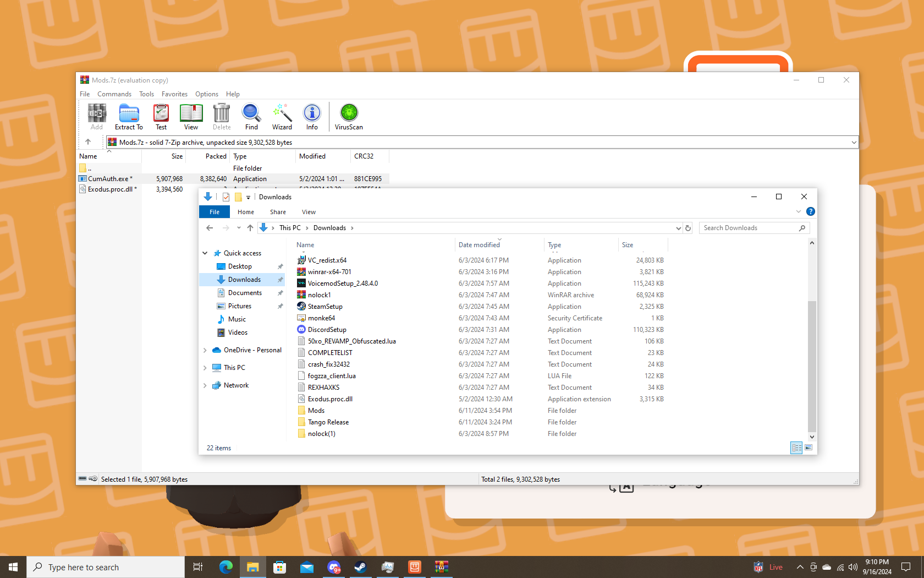Image resolution: width=924 pixels, height=578 pixels.
Task: Open the Tools menu in WinRAR
Action: tap(146, 94)
